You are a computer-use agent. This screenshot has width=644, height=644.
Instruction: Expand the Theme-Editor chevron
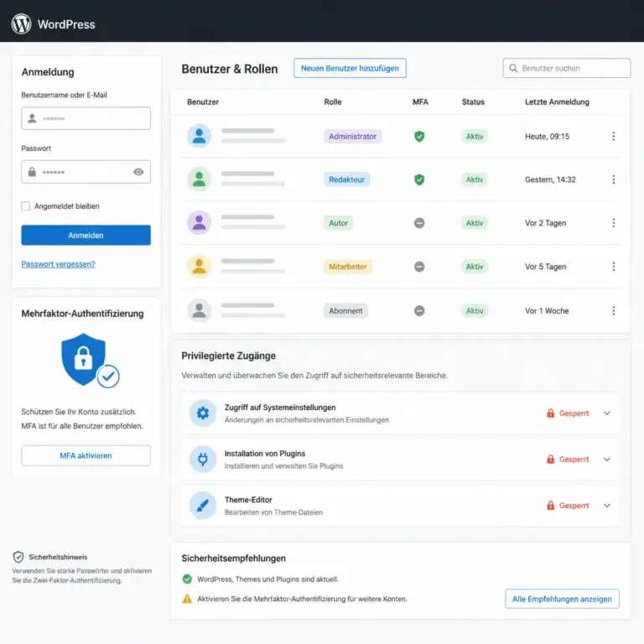point(607,506)
